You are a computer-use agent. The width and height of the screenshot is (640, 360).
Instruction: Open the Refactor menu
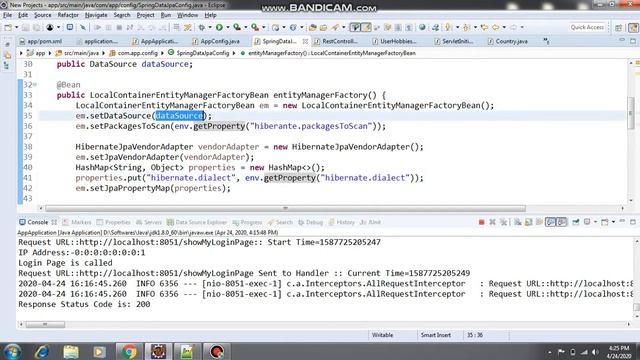pos(68,15)
